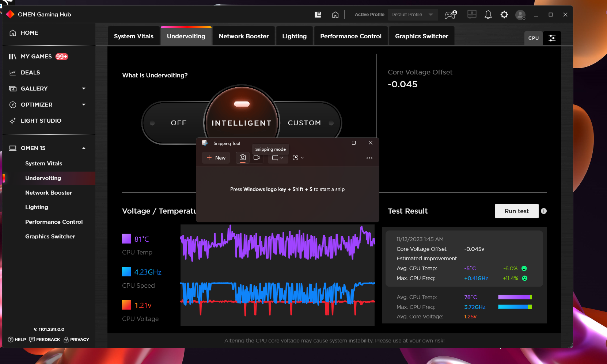The height and width of the screenshot is (364, 607).
Task: Click the Run test button
Action: 516,211
